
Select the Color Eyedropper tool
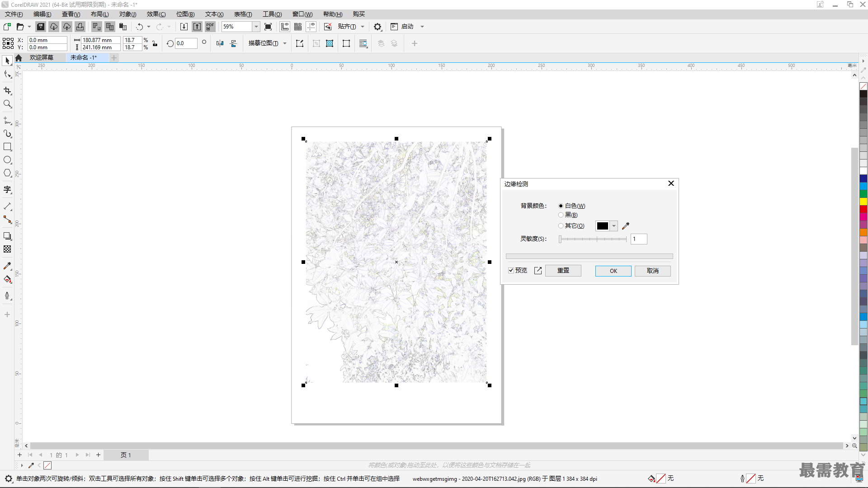coord(7,266)
